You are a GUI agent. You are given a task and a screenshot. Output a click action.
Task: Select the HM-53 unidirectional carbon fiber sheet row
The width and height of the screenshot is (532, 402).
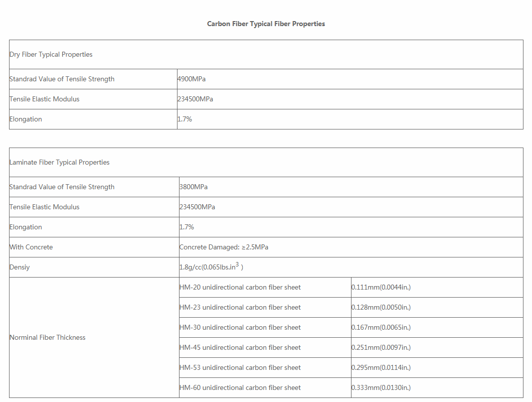click(240, 367)
